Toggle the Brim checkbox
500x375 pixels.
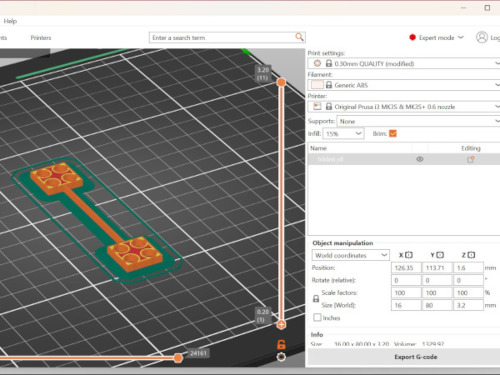pyautogui.click(x=393, y=134)
